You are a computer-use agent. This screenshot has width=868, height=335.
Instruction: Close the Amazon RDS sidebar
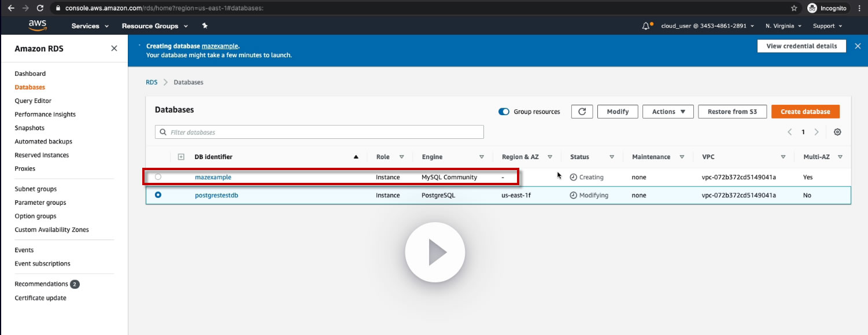pos(114,49)
